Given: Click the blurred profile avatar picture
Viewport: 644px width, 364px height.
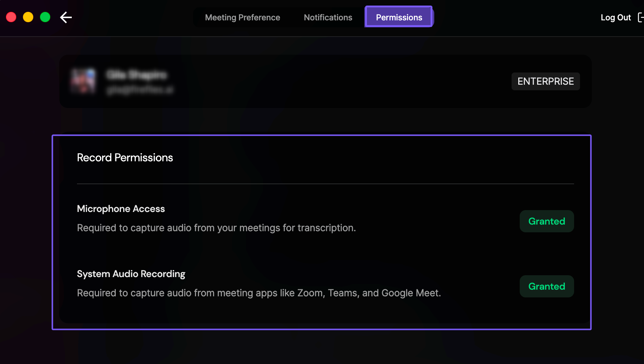Looking at the screenshot, I should coord(84,81).
